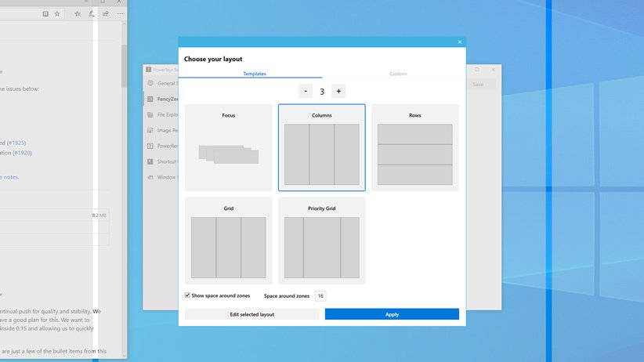Increase zone count with plus button

pyautogui.click(x=338, y=91)
